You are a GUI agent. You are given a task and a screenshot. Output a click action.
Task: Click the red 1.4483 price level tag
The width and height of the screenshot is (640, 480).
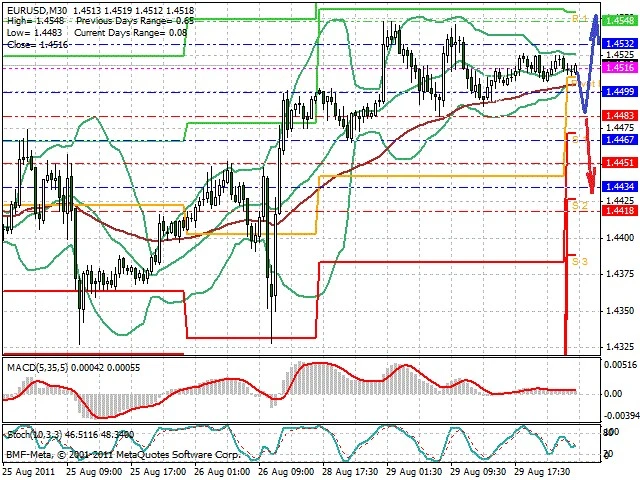[621, 116]
